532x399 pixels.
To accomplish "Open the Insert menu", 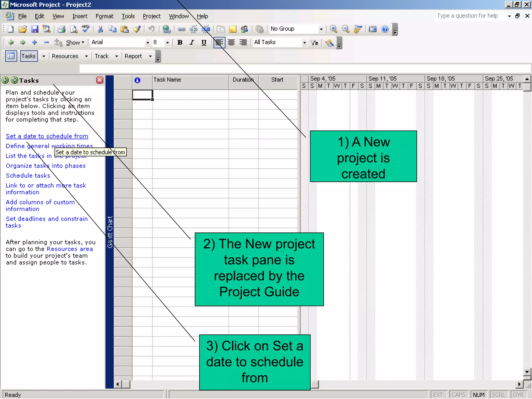I will [80, 16].
